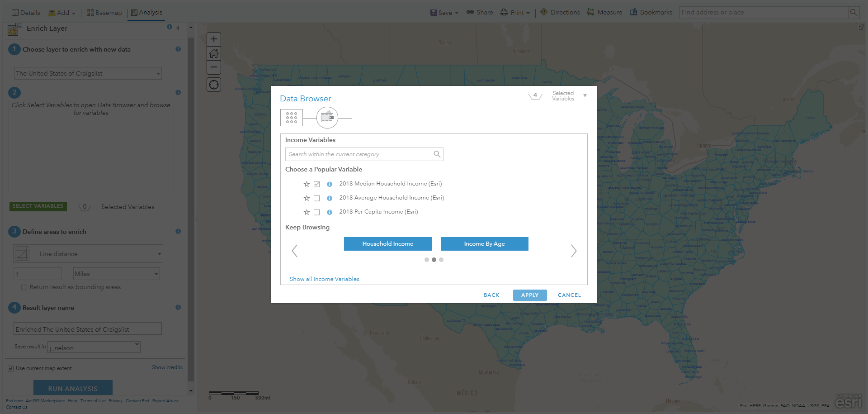
Task: Show help for Result layer name
Action: [178, 307]
